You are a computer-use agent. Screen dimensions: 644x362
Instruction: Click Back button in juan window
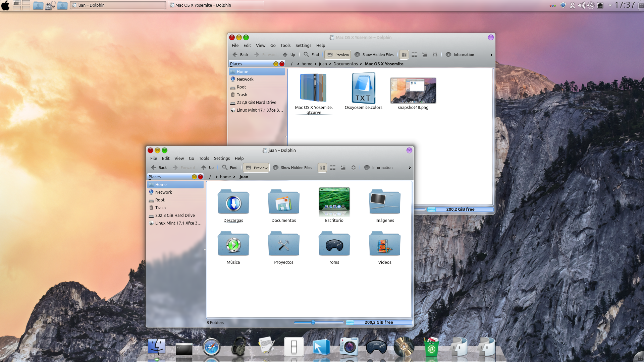[x=159, y=168]
